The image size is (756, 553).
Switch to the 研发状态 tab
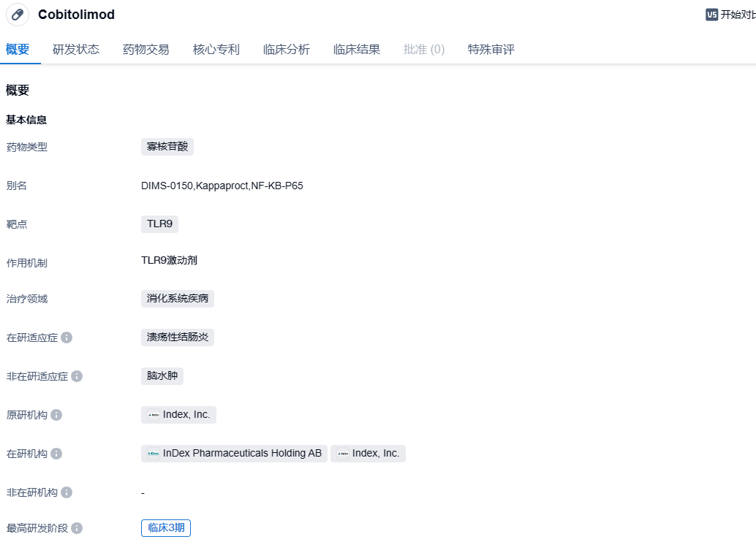click(x=76, y=50)
